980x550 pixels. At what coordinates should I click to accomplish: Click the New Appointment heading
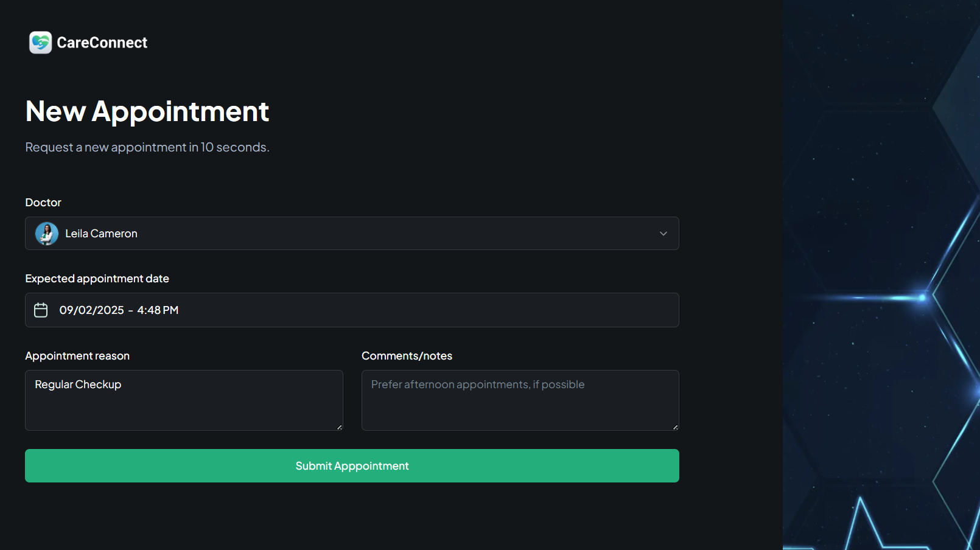pyautogui.click(x=147, y=111)
